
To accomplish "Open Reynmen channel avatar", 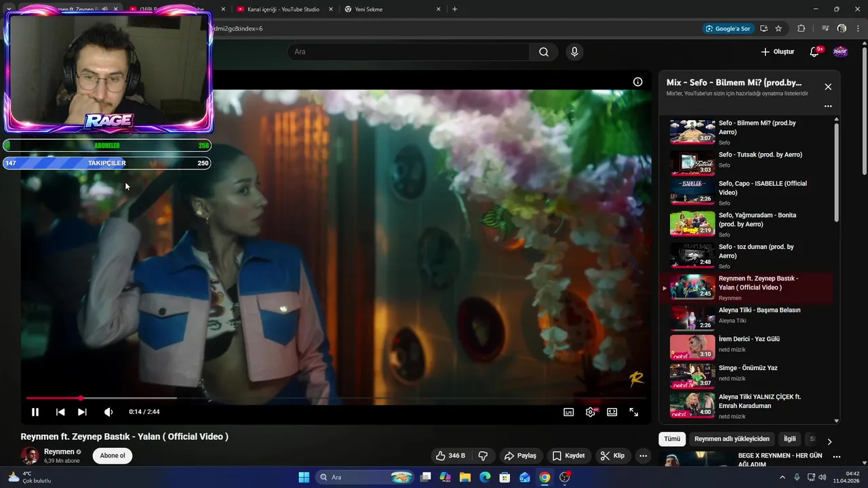I will 29,456.
